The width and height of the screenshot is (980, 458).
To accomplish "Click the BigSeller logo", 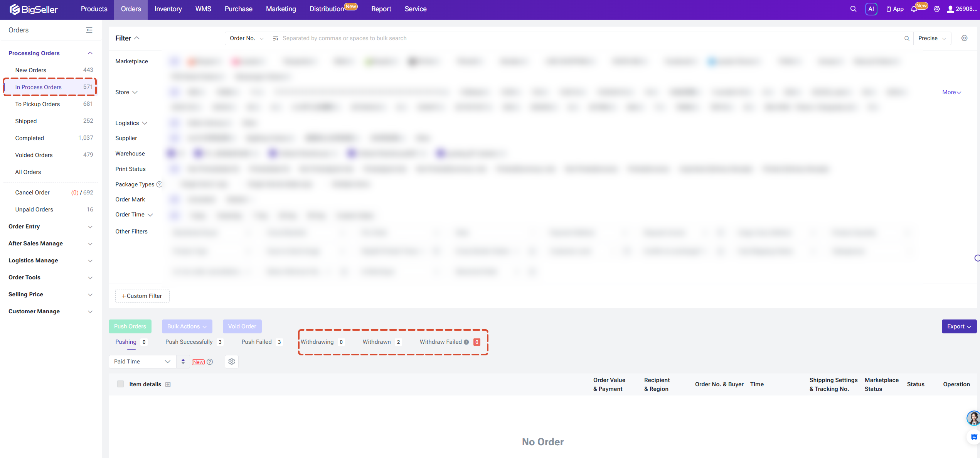I will click(x=34, y=9).
